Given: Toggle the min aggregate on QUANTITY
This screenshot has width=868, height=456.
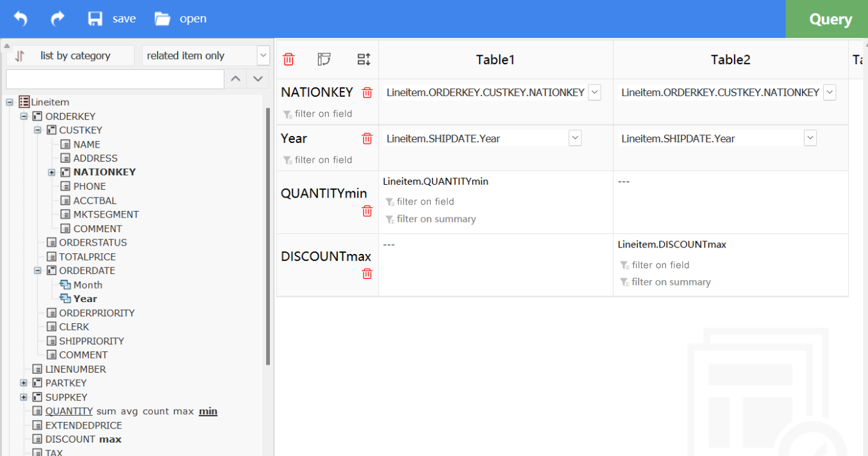Looking at the screenshot, I should point(208,411).
